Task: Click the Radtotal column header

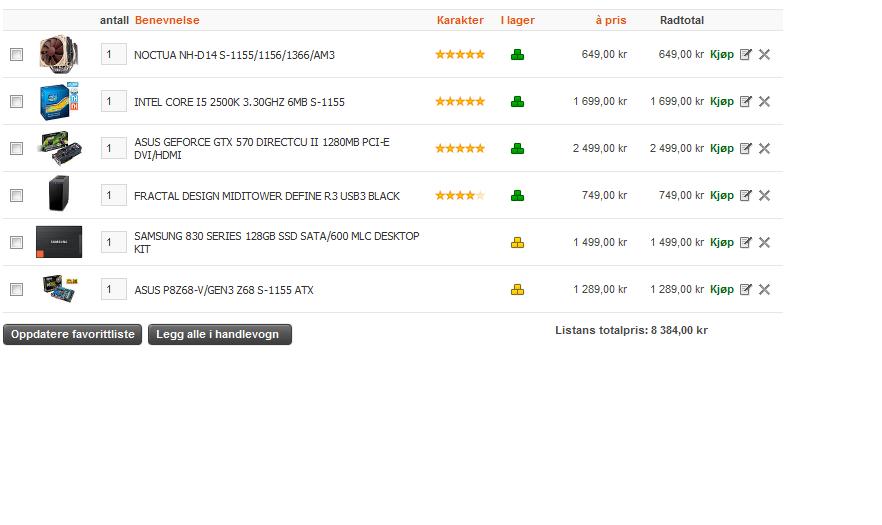Action: (682, 20)
